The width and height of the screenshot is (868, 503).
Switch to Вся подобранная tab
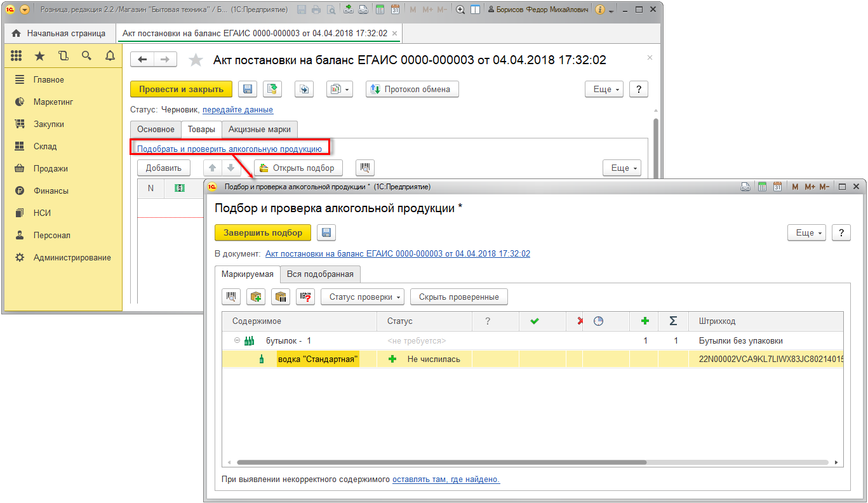(x=320, y=274)
